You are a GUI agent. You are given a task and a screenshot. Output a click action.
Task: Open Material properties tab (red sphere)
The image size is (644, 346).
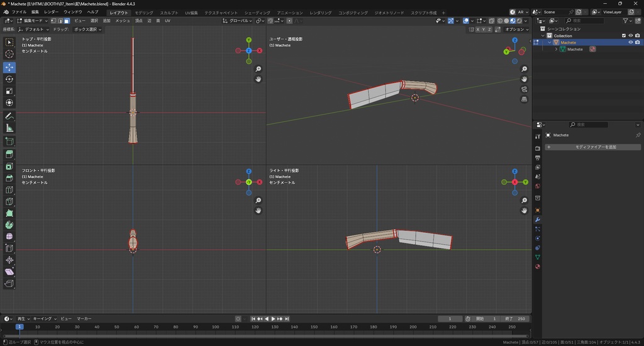(x=538, y=267)
